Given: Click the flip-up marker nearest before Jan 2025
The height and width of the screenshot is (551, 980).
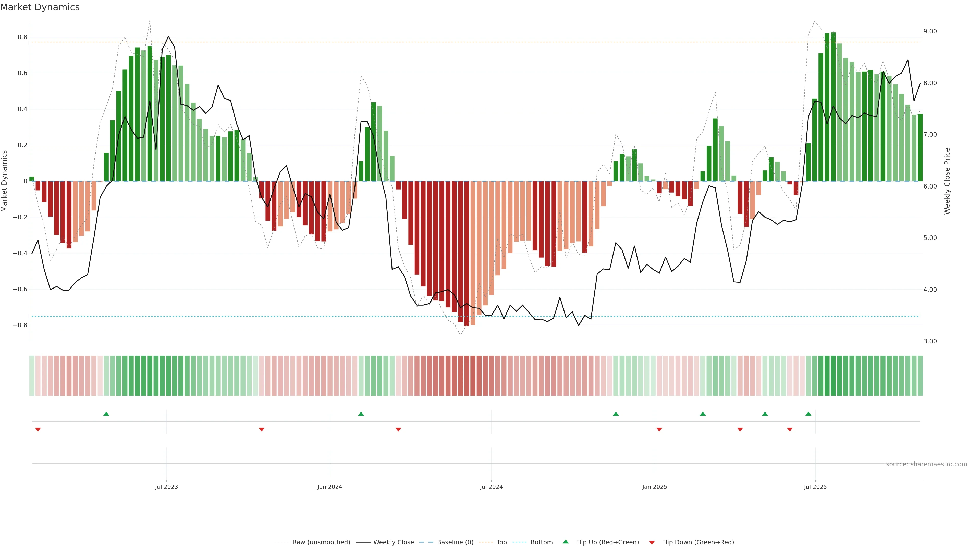Looking at the screenshot, I should click(616, 414).
